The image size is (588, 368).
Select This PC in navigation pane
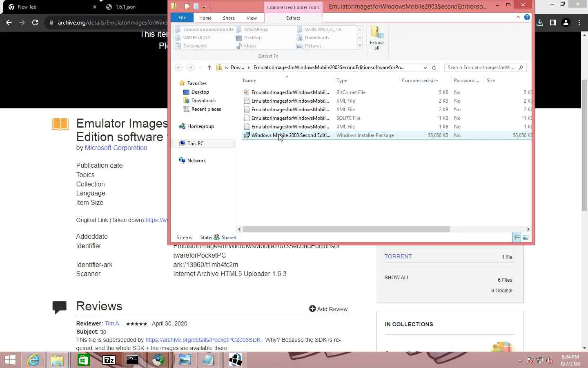coord(195,144)
